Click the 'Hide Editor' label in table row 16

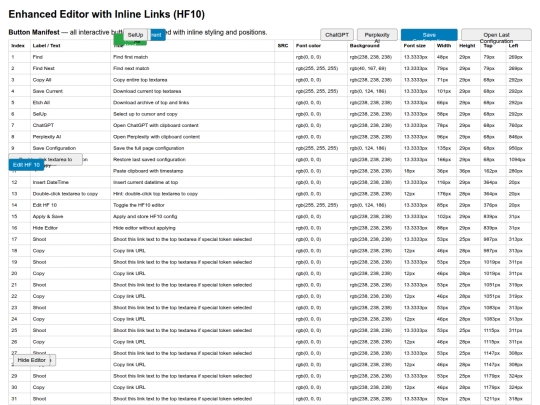[45, 228]
